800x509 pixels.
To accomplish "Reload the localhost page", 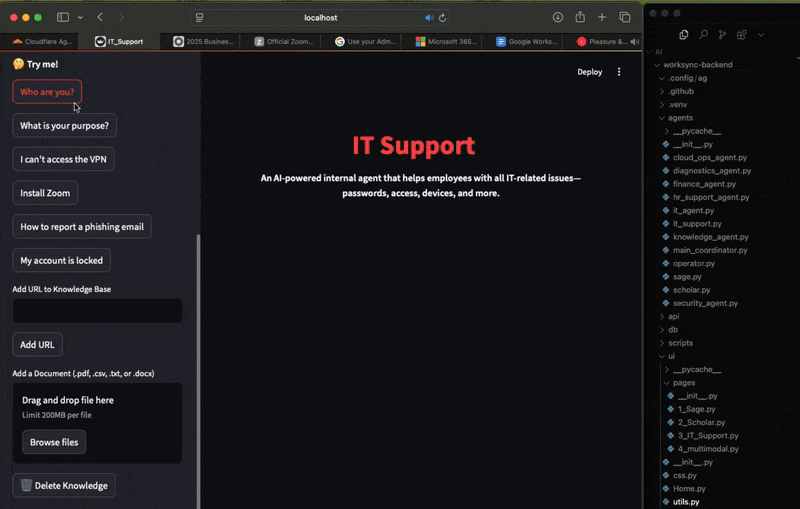I will 443,18.
